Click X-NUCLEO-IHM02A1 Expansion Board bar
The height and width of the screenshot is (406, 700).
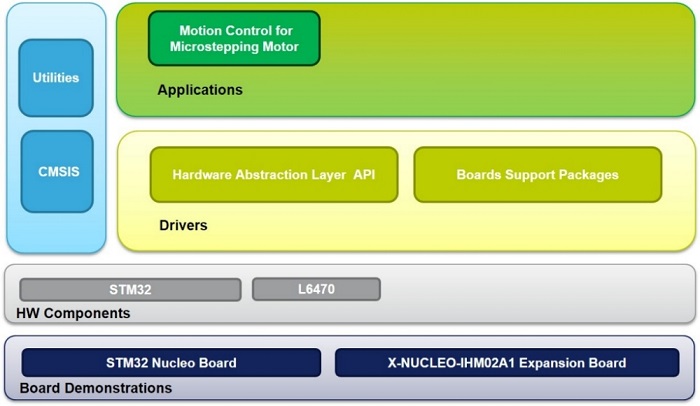click(x=507, y=363)
